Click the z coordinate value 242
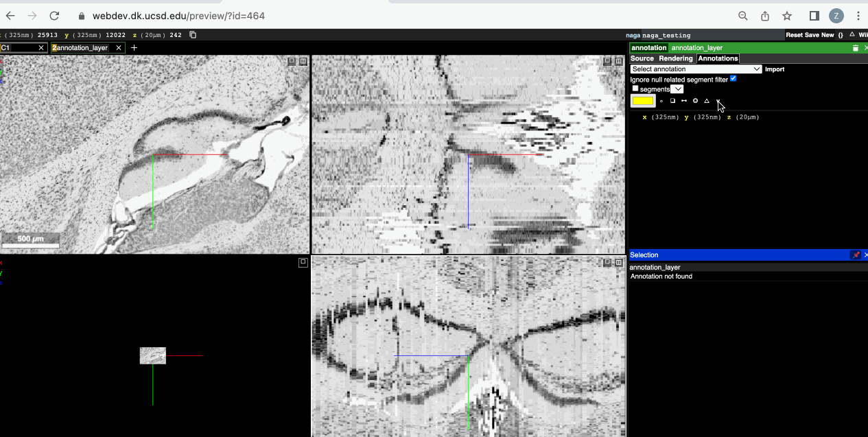This screenshot has width=868, height=437. coord(176,35)
